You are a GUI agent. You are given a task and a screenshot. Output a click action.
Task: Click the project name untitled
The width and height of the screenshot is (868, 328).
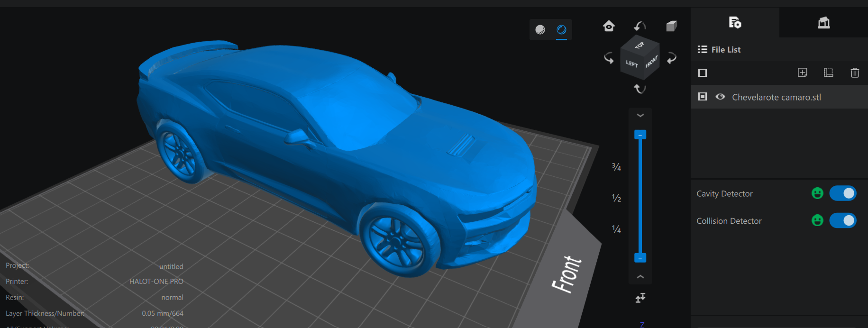click(x=171, y=266)
